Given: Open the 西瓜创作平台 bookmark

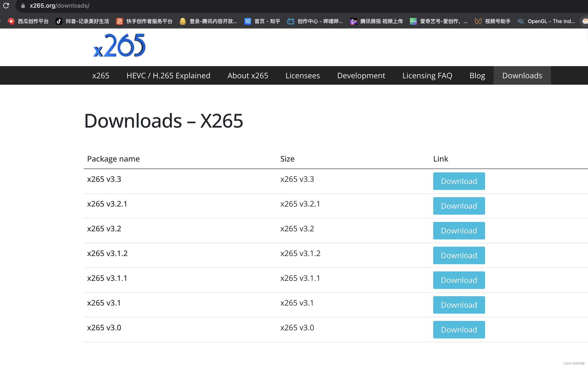Looking at the screenshot, I should (28, 21).
